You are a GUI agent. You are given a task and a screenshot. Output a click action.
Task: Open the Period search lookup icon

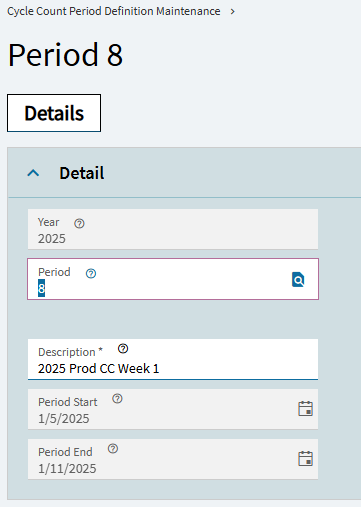pos(298,279)
